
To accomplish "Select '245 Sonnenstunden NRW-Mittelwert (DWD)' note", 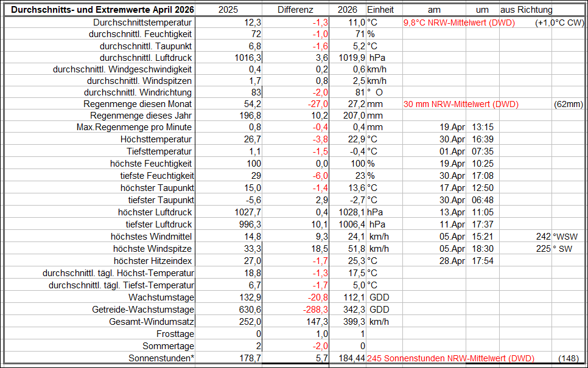I will (x=451, y=358).
